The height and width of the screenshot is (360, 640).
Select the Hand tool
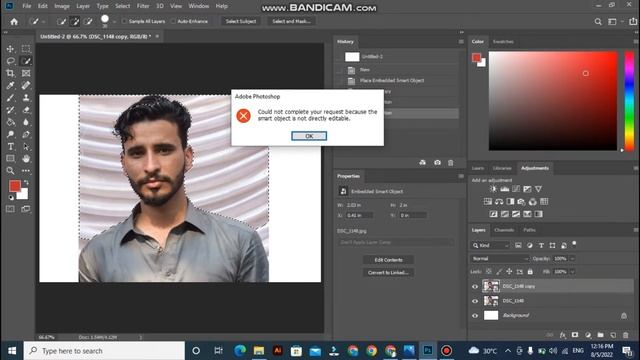click(26, 159)
